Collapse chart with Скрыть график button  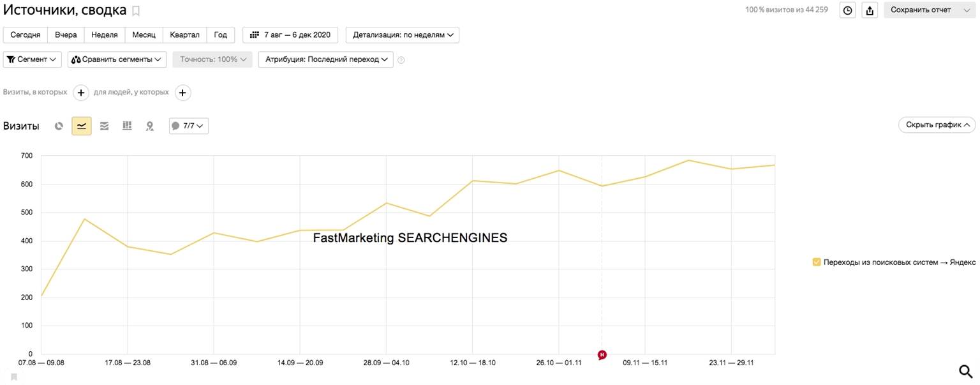tap(937, 125)
